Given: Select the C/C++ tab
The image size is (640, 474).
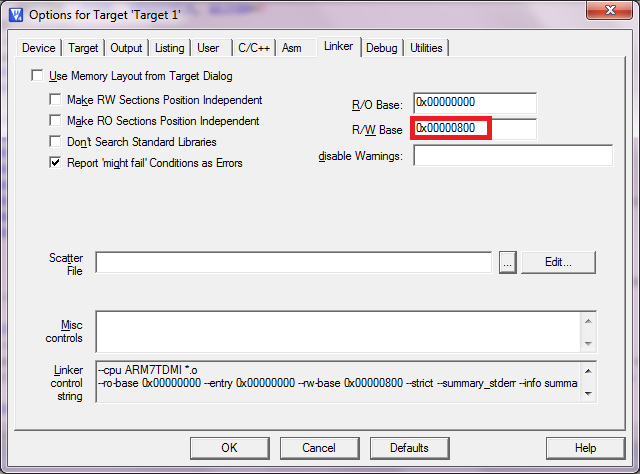Looking at the screenshot, I should coord(253,48).
